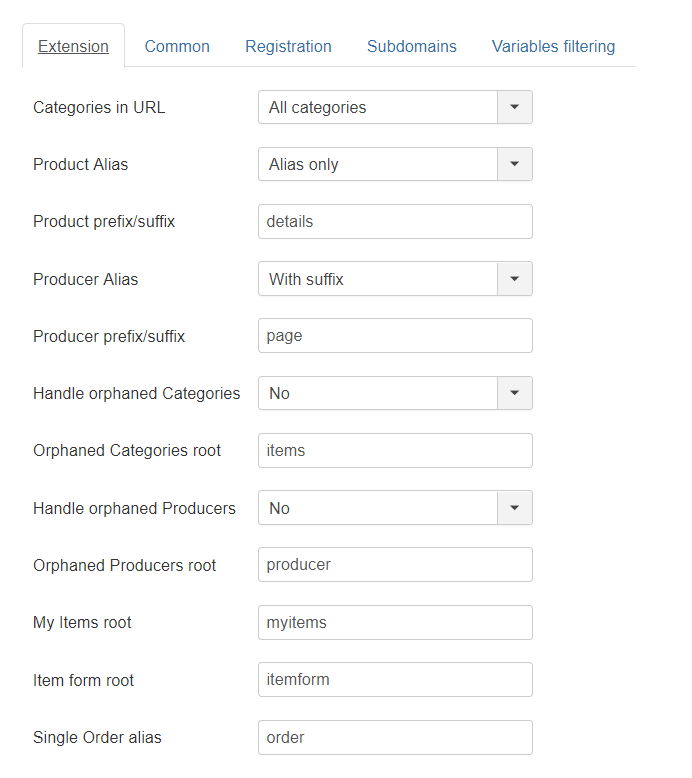Image resolution: width=692 pixels, height=778 pixels.
Task: Open the Categories in URL dropdown
Action: pos(394,107)
